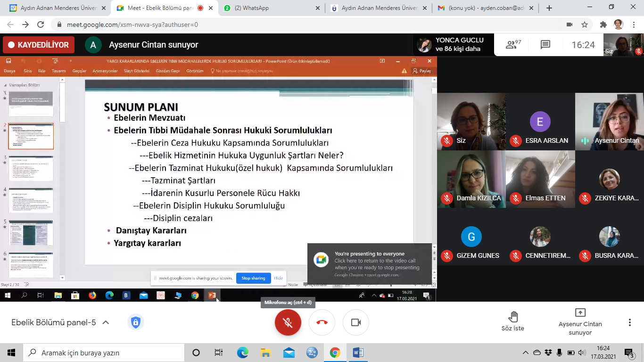The width and height of the screenshot is (644, 362).
Task: Open Word from the Windows taskbar
Action: click(357, 353)
